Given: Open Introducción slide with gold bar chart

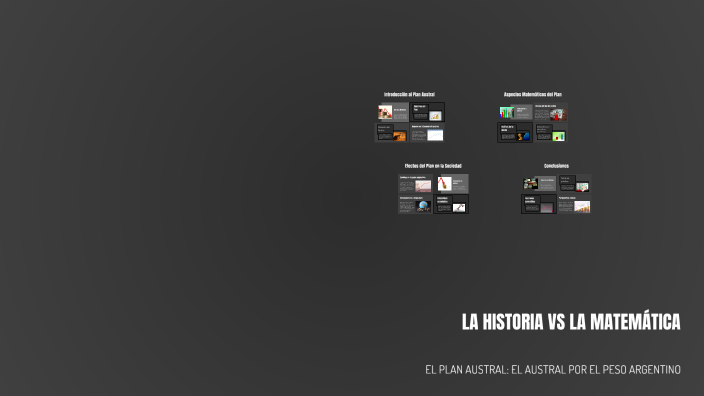Looking at the screenshot, I should 427,112.
